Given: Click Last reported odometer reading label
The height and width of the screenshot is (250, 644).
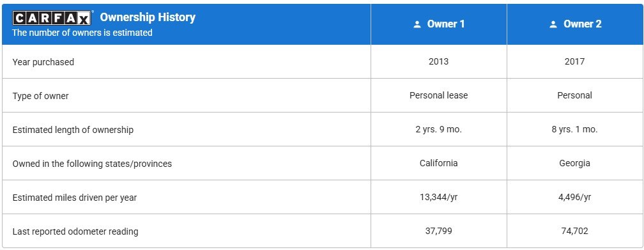Looking at the screenshot, I should (75, 231).
